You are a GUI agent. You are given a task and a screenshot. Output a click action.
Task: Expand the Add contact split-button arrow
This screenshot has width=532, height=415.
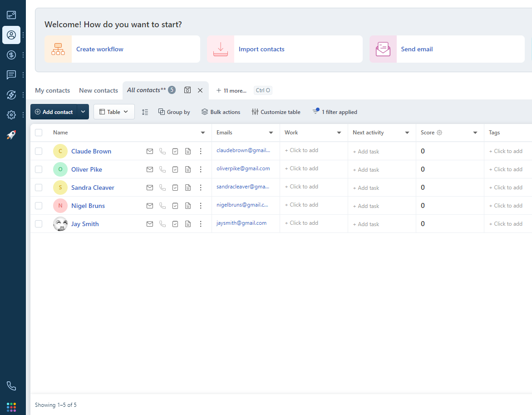coord(83,111)
